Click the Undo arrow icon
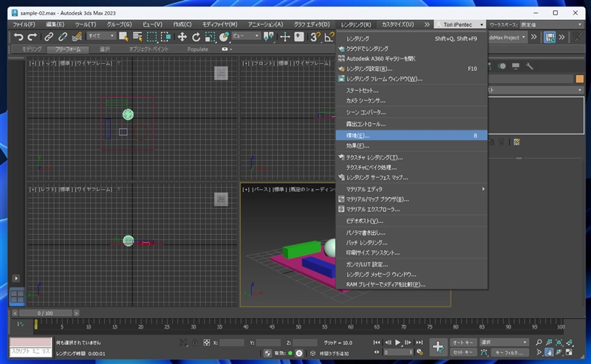The width and height of the screenshot is (591, 364). click(x=18, y=37)
